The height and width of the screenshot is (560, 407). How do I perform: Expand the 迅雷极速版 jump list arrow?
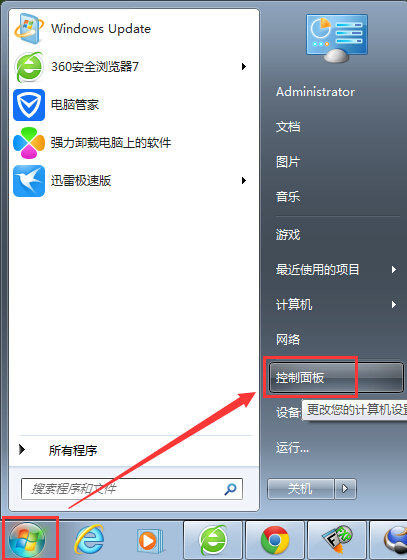(244, 180)
